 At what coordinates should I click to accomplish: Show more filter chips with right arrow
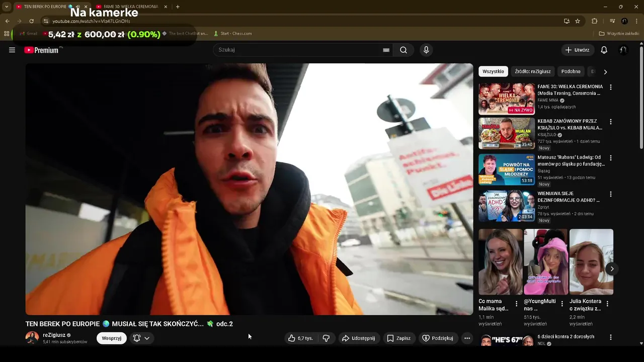click(x=605, y=72)
